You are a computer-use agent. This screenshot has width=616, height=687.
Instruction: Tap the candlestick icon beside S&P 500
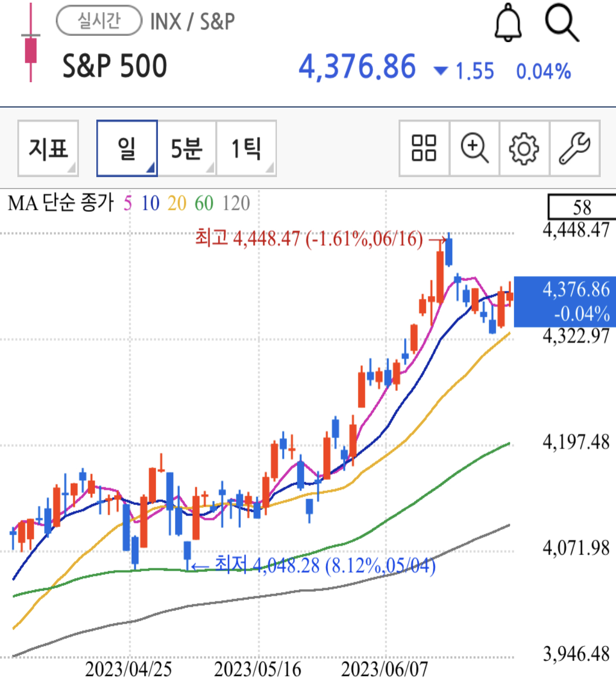point(31,42)
